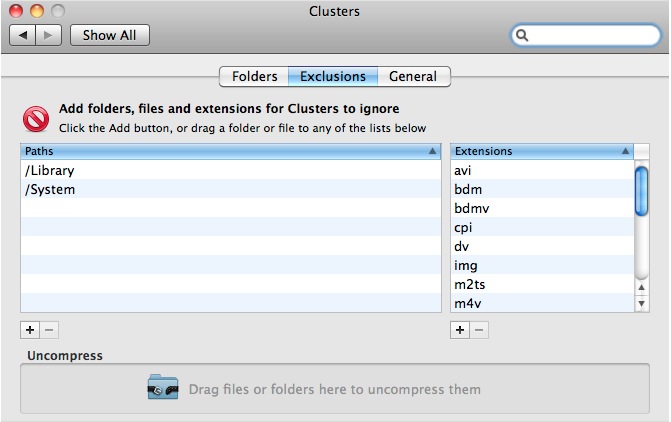Switch to the Folders tab
Viewport: 671px width, 422px height.
254,76
